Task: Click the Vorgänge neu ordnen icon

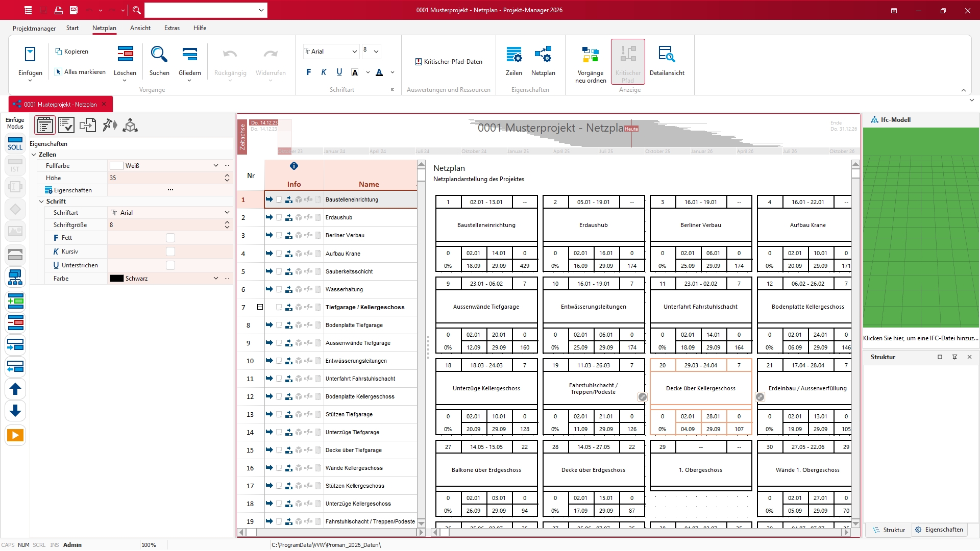Action: (x=590, y=55)
